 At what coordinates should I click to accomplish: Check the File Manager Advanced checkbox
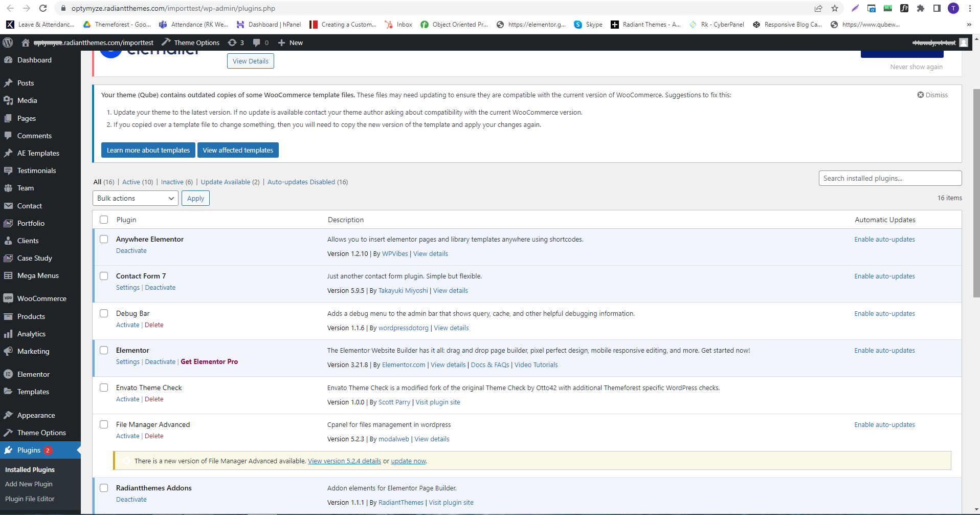coord(104,424)
